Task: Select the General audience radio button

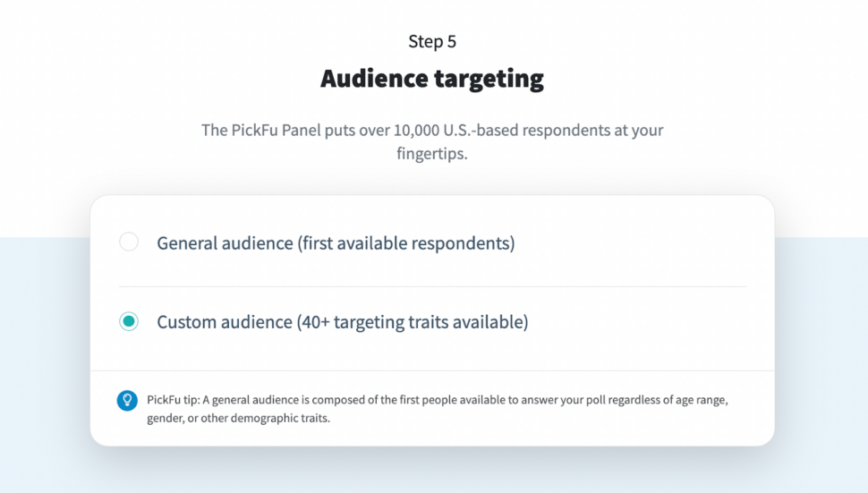Action: pyautogui.click(x=129, y=242)
